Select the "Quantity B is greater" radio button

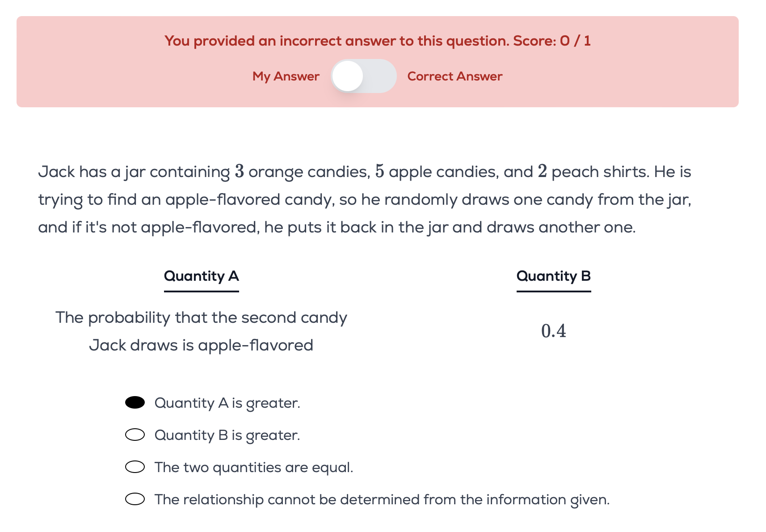(135, 435)
